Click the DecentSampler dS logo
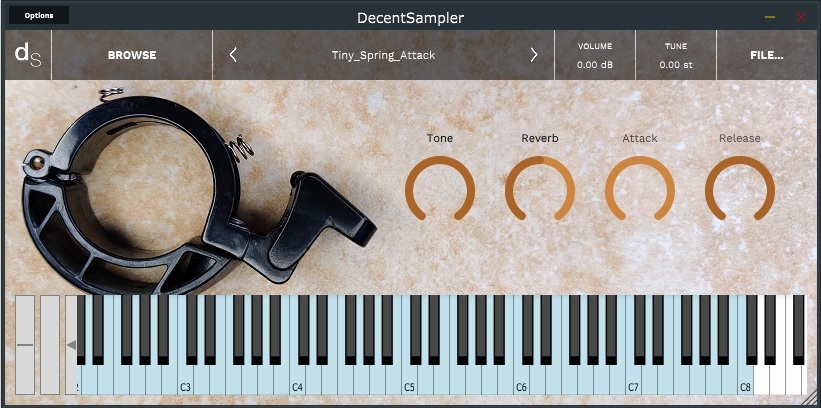This screenshot has width=821, height=408. coord(28,55)
